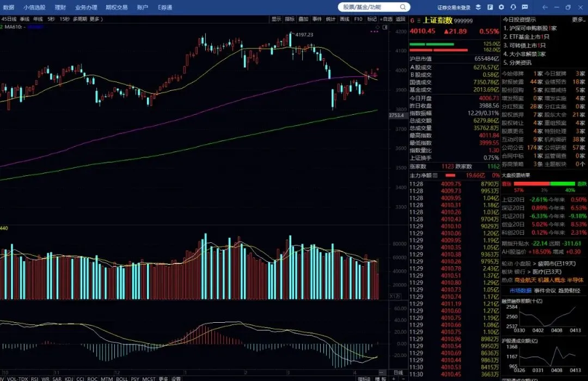
Task: Click the 叠加 toolbar button
Action: tap(303, 19)
